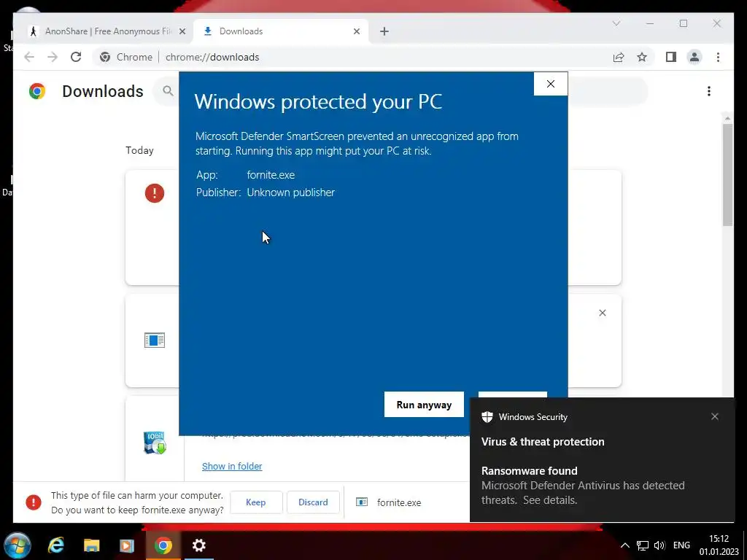This screenshot has width=747, height=560.
Task: Bookmark this page with star
Action: (642, 57)
